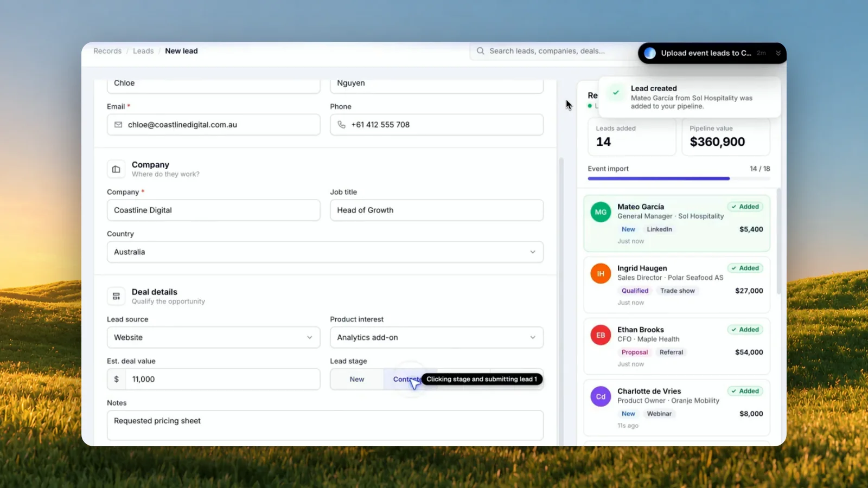Image resolution: width=868 pixels, height=488 pixels.
Task: Click the green check icon in Lead created toast
Action: coord(616,93)
